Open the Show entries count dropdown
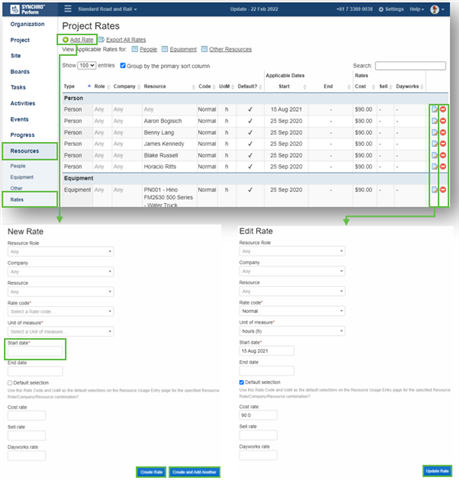 (x=87, y=65)
